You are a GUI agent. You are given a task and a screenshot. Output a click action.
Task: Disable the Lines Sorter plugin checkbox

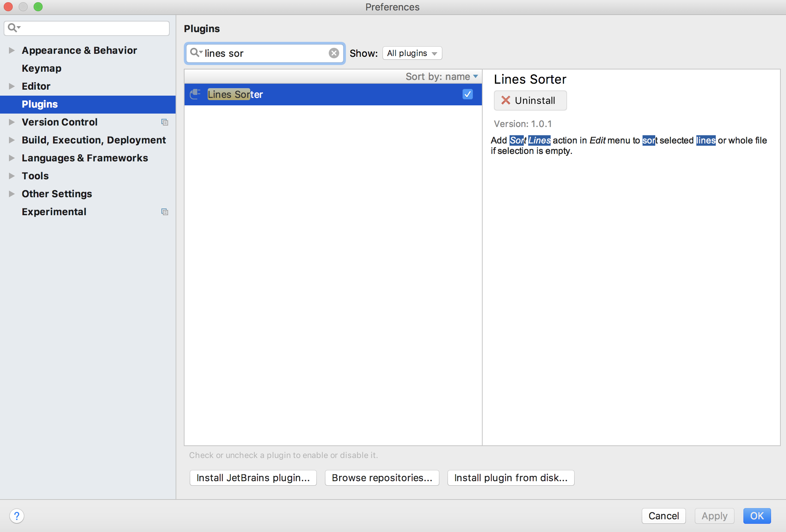(x=467, y=94)
